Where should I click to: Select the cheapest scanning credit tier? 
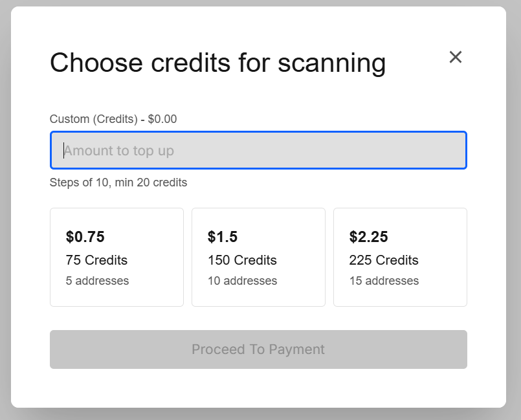pos(116,256)
